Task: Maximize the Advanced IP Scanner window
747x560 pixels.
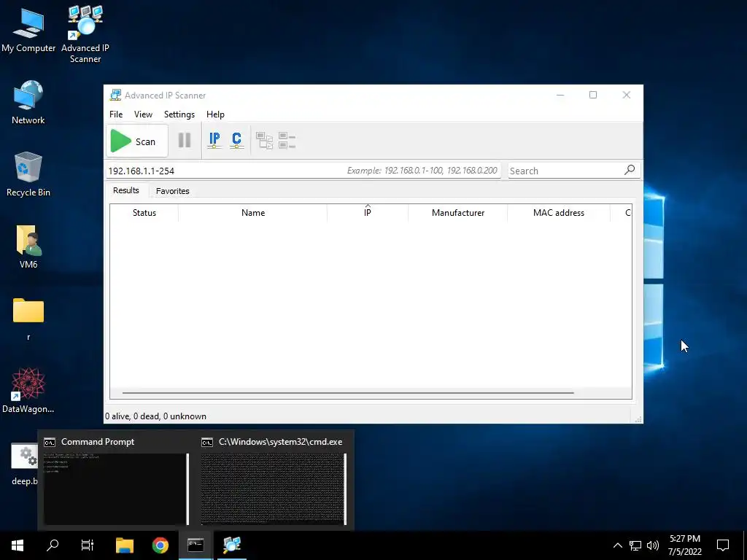Action: pos(593,96)
